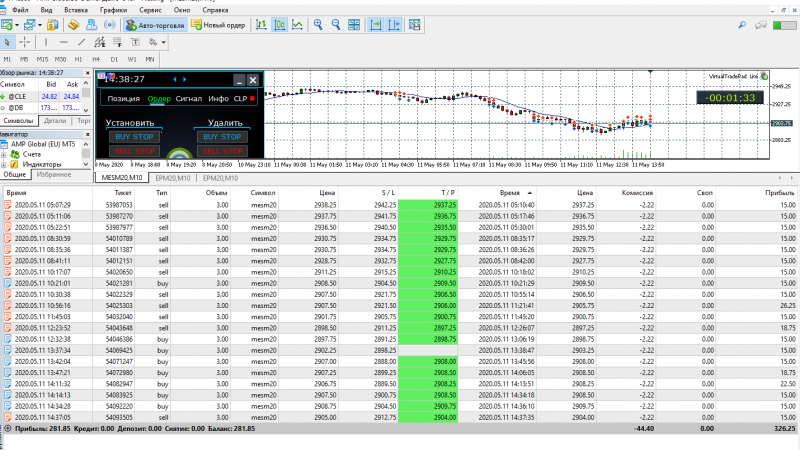Select the M15 timeframe
This screenshot has height=450, width=800.
pos(42,60)
